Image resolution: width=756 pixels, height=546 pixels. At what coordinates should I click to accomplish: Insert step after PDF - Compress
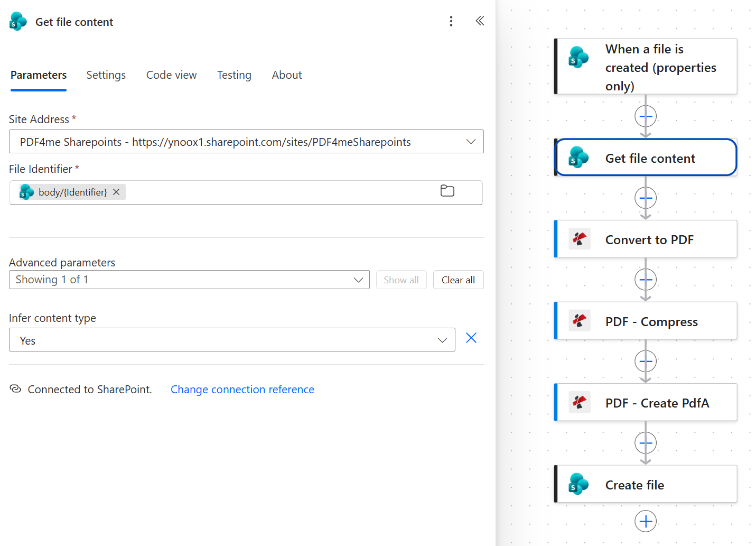(646, 362)
